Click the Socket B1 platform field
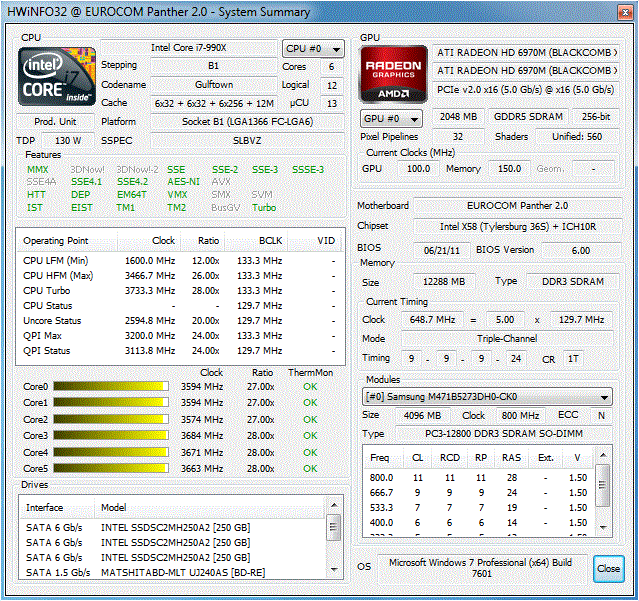 [x=247, y=122]
